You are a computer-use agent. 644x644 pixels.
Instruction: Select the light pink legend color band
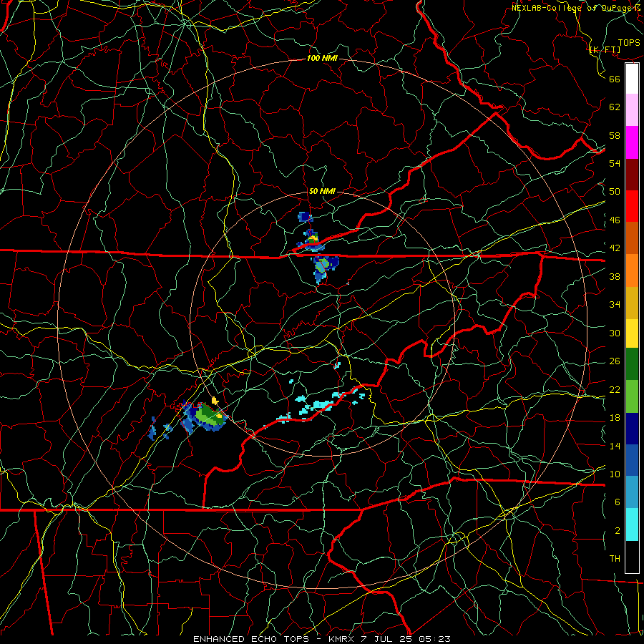tap(632, 110)
